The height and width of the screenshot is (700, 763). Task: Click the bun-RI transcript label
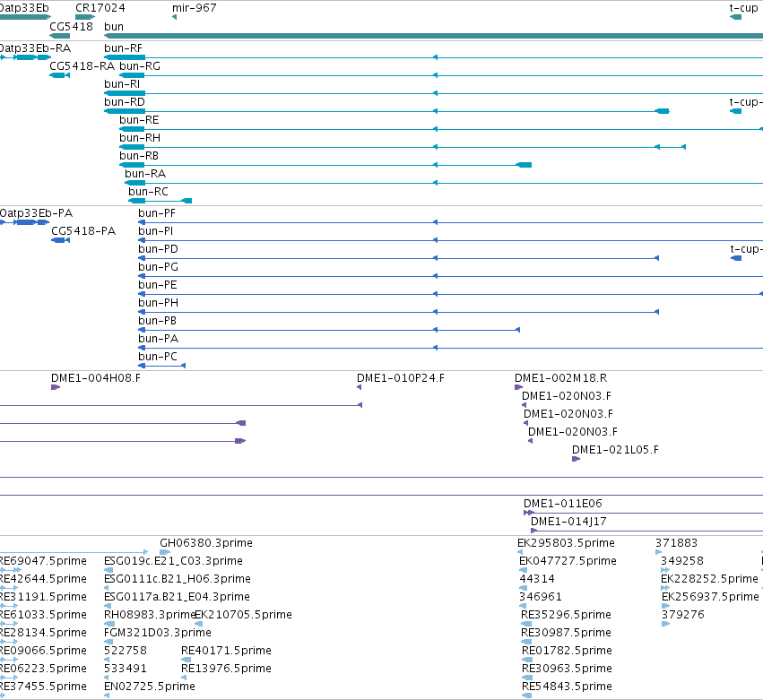(122, 84)
